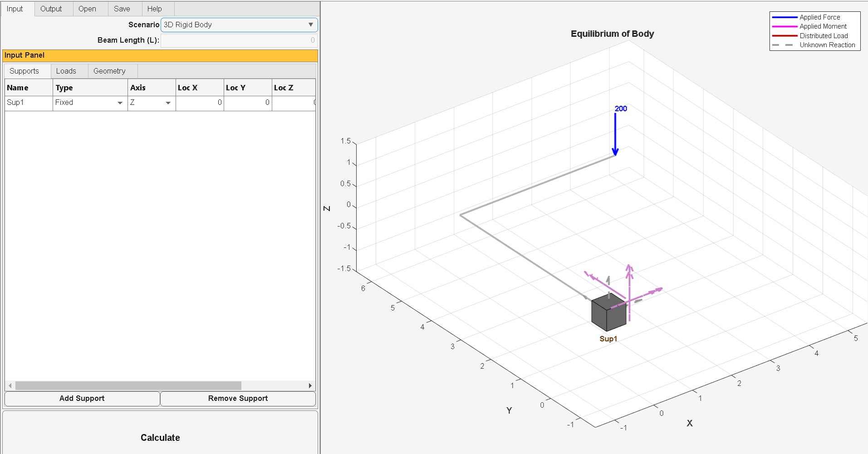868x454 pixels.
Task: Click the horizontal scrollbar thumb
Action: click(128, 386)
